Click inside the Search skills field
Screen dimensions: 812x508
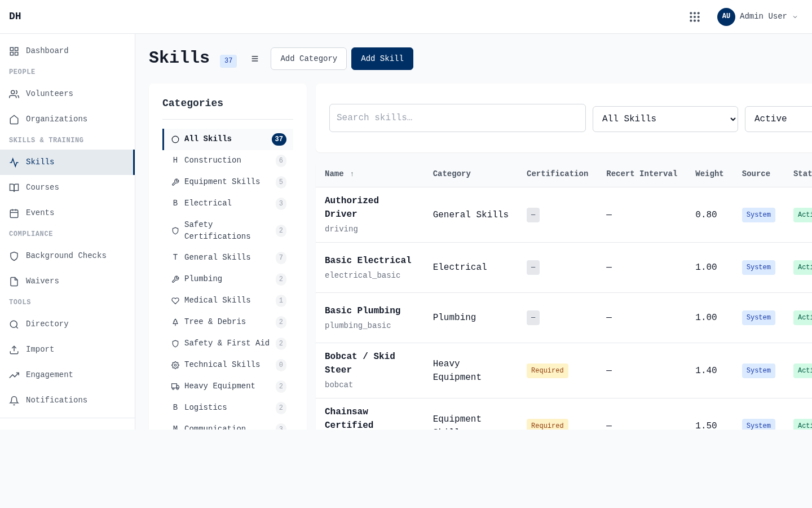pyautogui.click(x=457, y=118)
